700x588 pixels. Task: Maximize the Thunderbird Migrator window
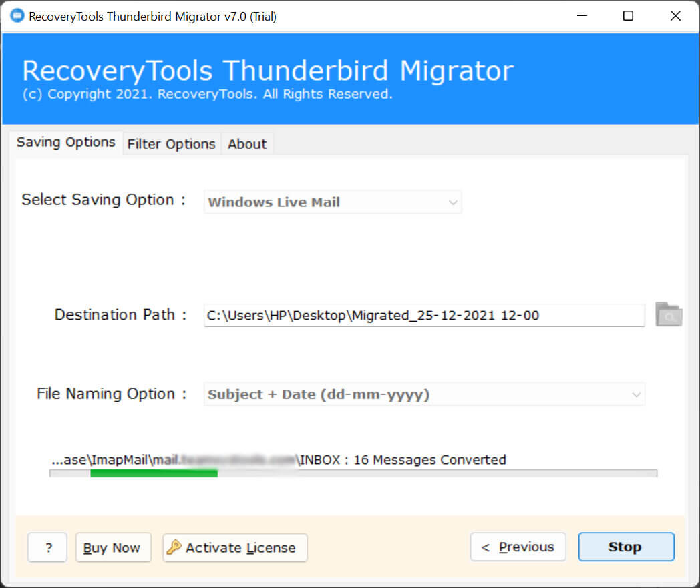click(x=628, y=16)
